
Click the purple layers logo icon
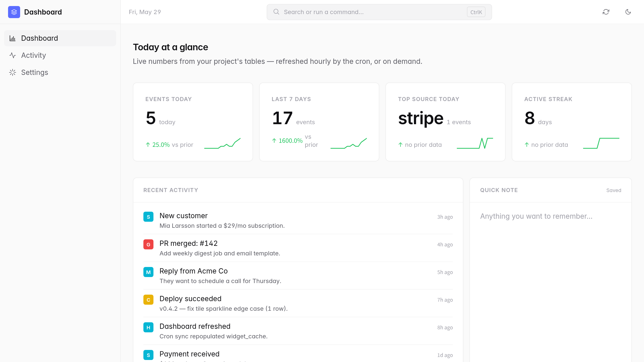(x=14, y=12)
